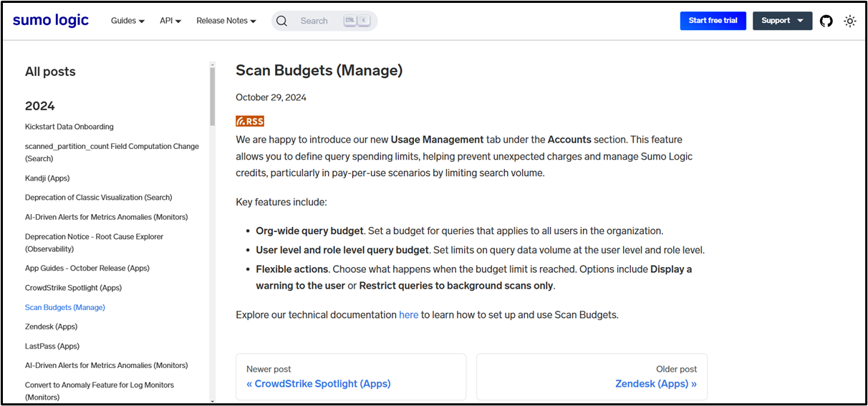This screenshot has width=868, height=406.
Task: Open the Release Notes dropdown
Action: click(226, 21)
